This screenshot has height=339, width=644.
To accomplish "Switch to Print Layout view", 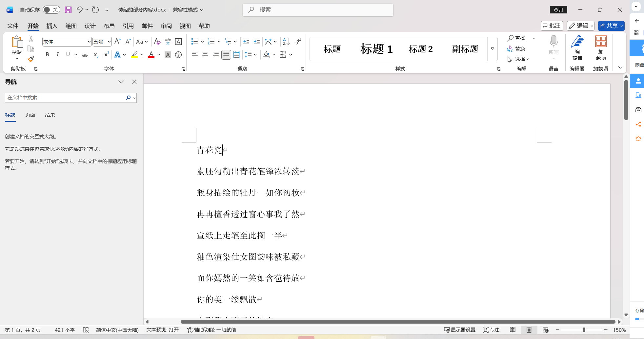I will 529,330.
